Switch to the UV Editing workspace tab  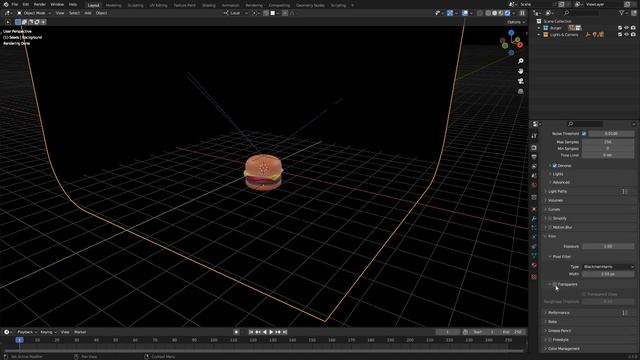158,5
